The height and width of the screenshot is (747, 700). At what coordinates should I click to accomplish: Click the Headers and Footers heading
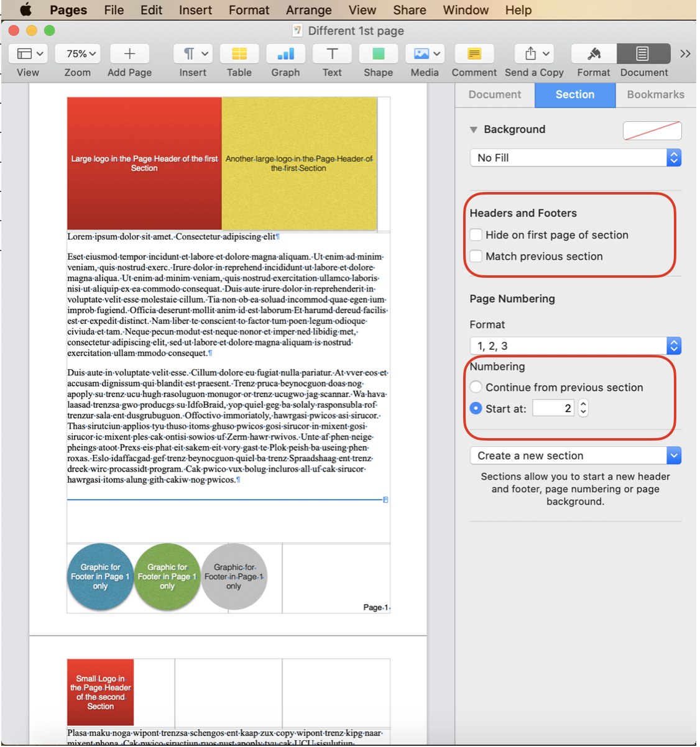point(523,213)
